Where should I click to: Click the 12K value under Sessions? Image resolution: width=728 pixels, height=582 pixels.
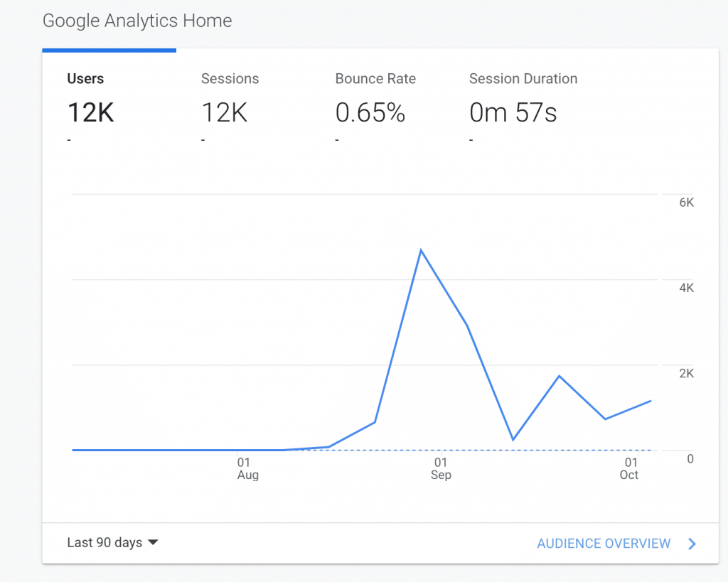[x=224, y=112]
